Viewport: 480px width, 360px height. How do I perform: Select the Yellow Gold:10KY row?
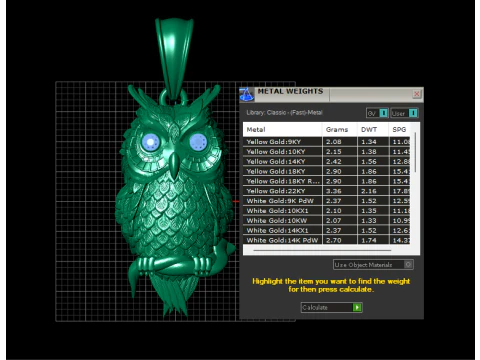point(327,152)
